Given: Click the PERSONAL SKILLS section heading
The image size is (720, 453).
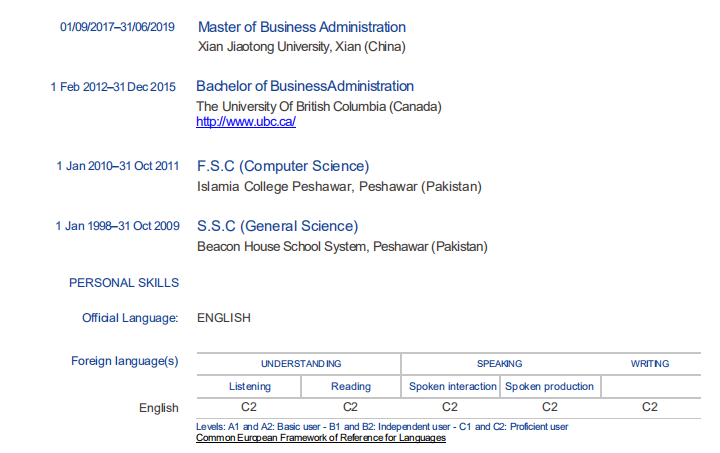Looking at the screenshot, I should click(x=124, y=283).
